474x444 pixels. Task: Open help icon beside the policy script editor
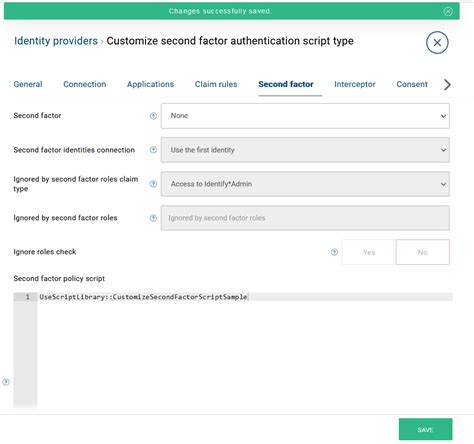(x=6, y=382)
